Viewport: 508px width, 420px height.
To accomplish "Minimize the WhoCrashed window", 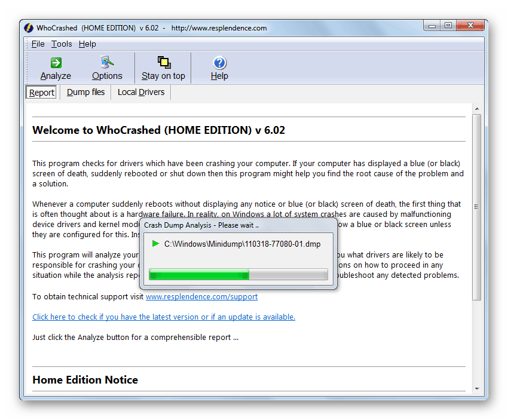I will [432, 26].
